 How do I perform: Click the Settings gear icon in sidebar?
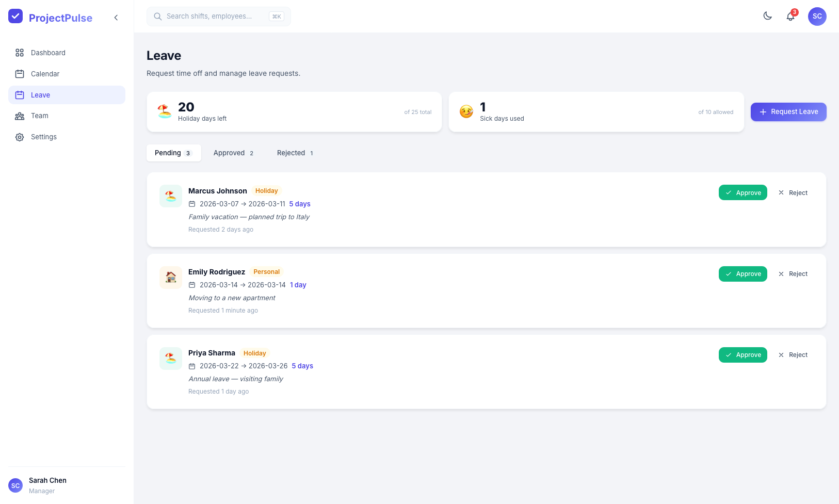tap(20, 137)
